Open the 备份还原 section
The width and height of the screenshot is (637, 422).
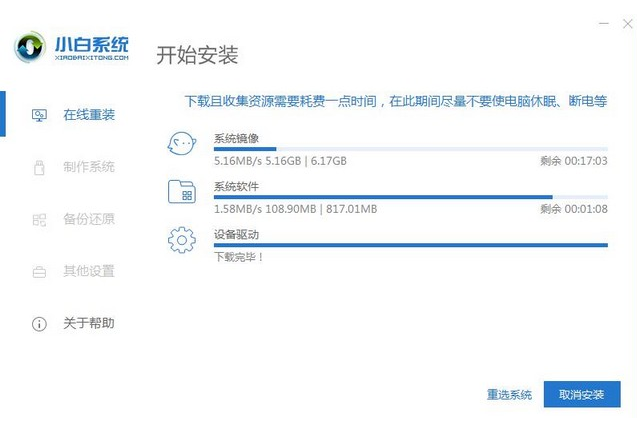88,219
